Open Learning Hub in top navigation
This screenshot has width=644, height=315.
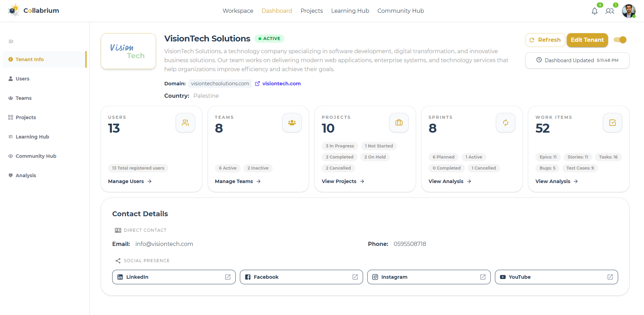pos(350,11)
